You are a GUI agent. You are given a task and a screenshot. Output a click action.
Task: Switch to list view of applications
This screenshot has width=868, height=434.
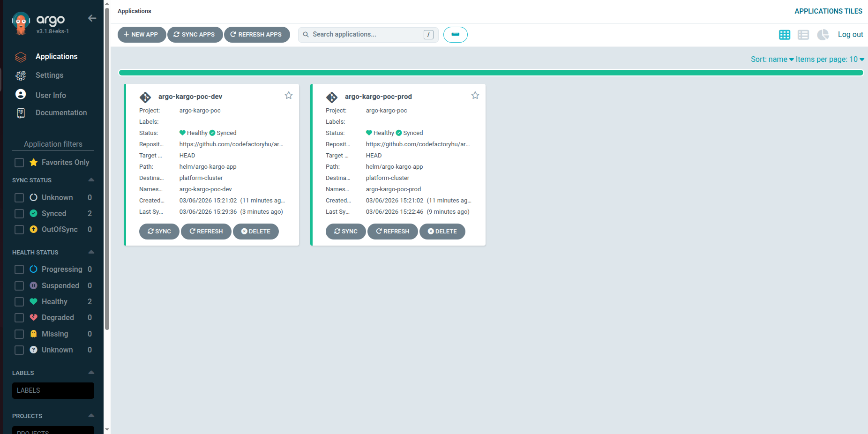[x=803, y=35]
